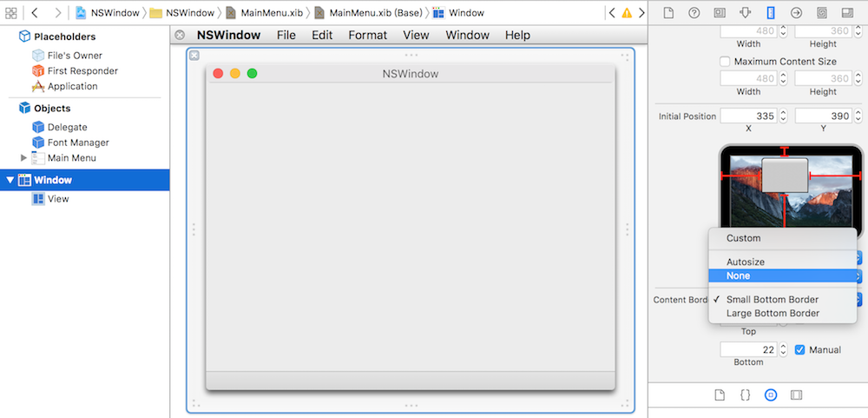Open the Quick Help inspector
The height and width of the screenshot is (418, 868).
[x=694, y=13]
